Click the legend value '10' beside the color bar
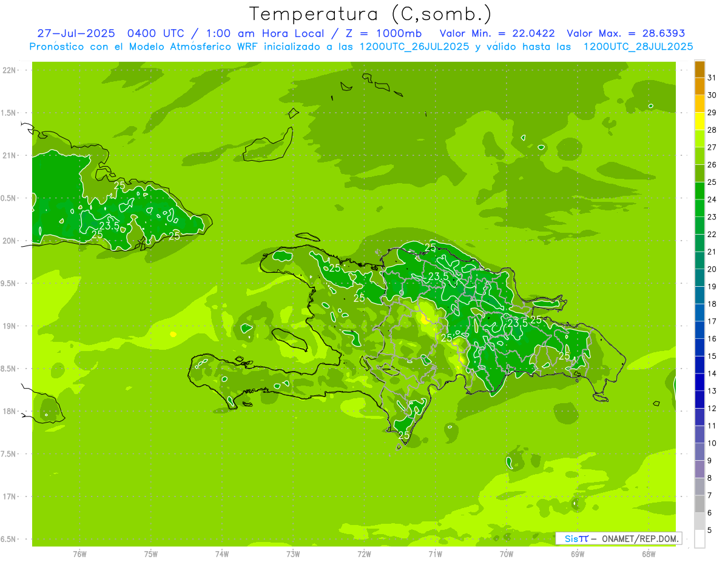 pyautogui.click(x=712, y=443)
